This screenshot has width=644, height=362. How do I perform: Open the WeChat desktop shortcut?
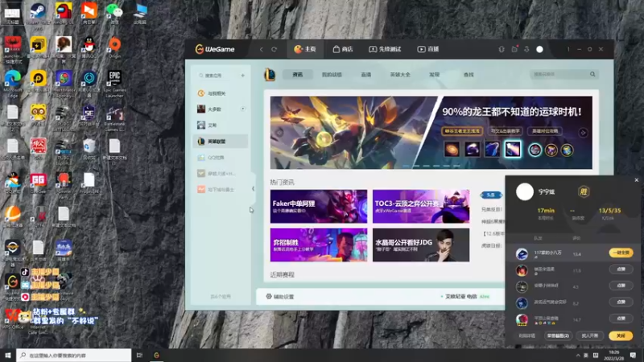(114, 12)
